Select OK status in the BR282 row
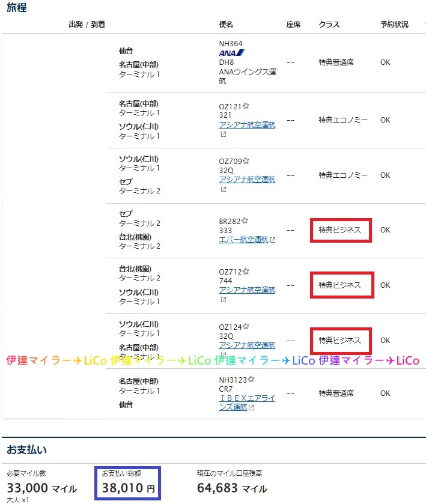The width and height of the screenshot is (426, 504). click(x=385, y=230)
